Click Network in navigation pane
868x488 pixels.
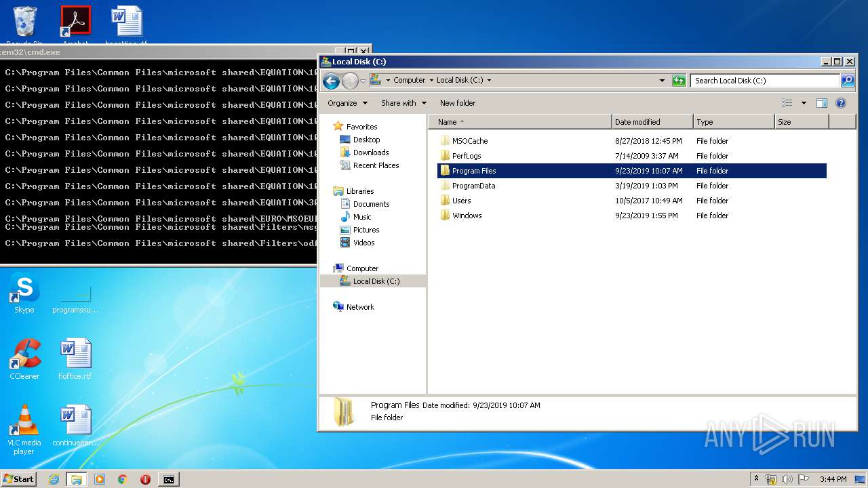[x=360, y=307]
